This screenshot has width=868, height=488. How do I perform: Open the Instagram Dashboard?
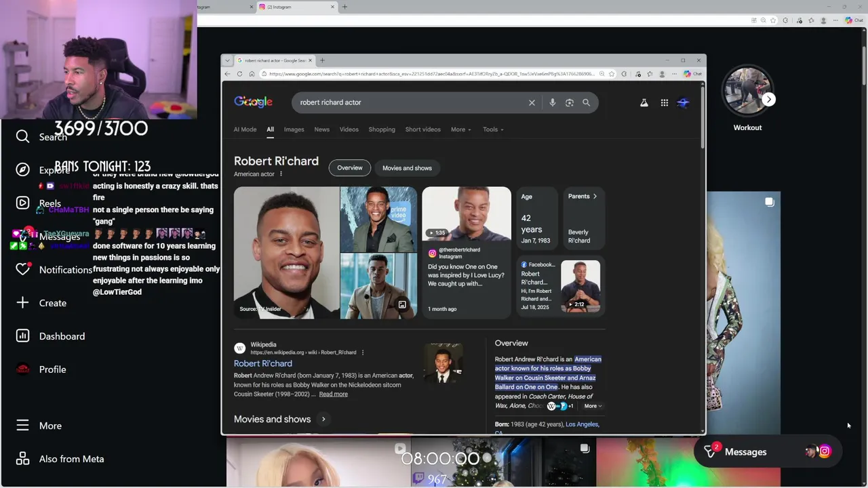tap(51, 335)
